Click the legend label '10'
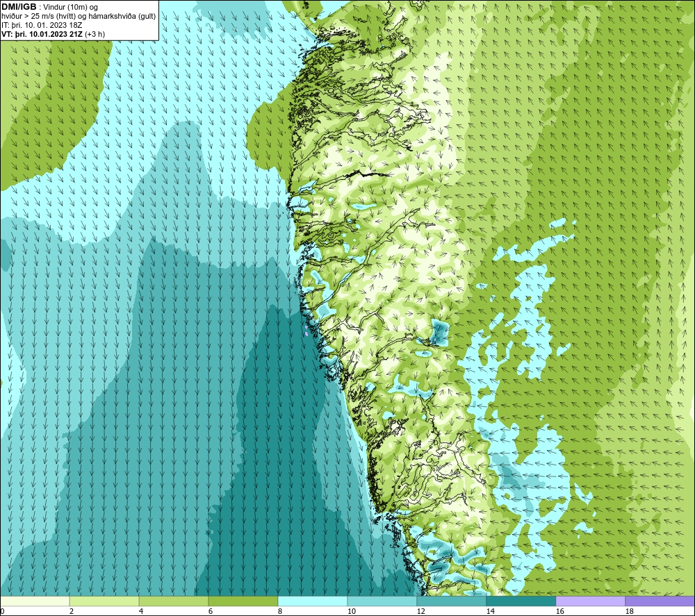 click(x=352, y=612)
